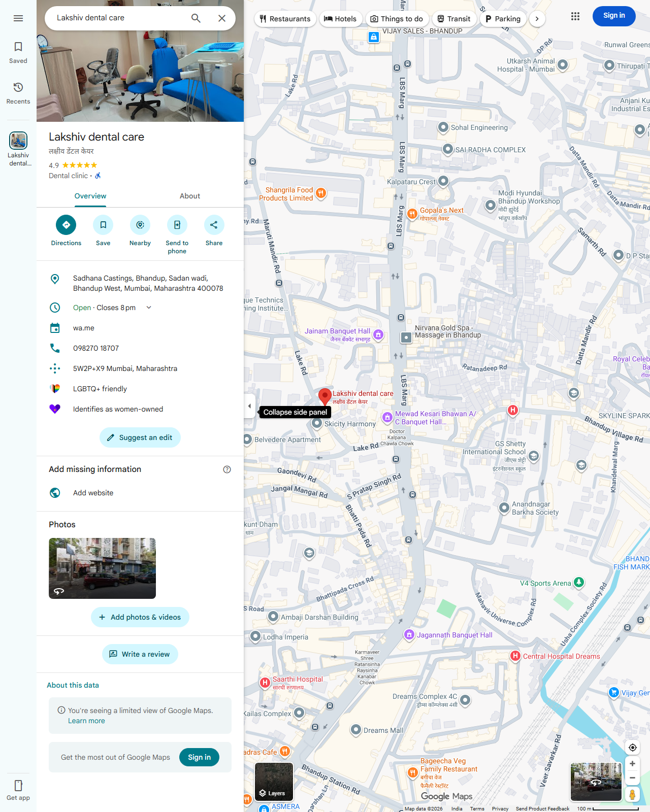Viewport: 650px width, 812px height.
Task: Filter map by Transit chip
Action: point(454,19)
